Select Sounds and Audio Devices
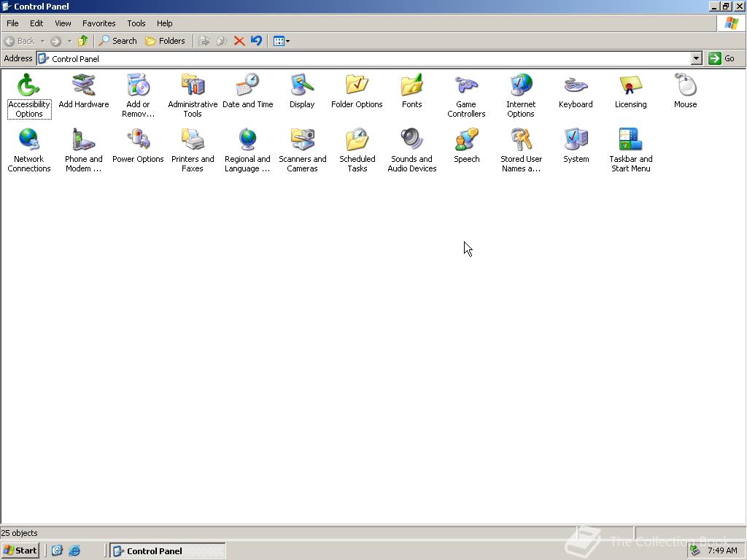The image size is (747, 560). (x=412, y=150)
